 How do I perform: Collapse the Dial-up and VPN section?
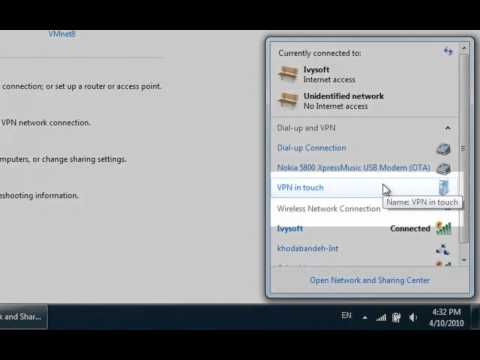pyautogui.click(x=448, y=128)
